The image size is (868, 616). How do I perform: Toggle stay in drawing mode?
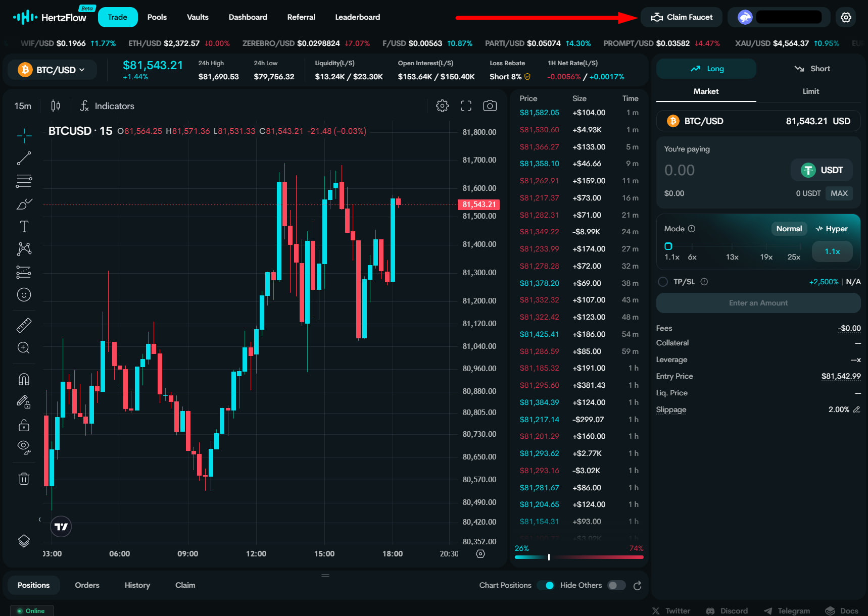[x=24, y=402]
